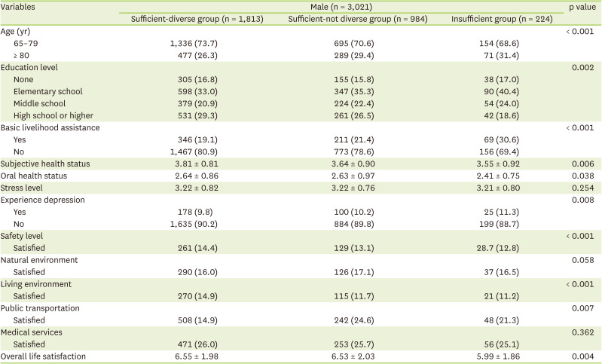Click the value '126 (17.1)'
The image size is (602, 364).
[x=354, y=272]
